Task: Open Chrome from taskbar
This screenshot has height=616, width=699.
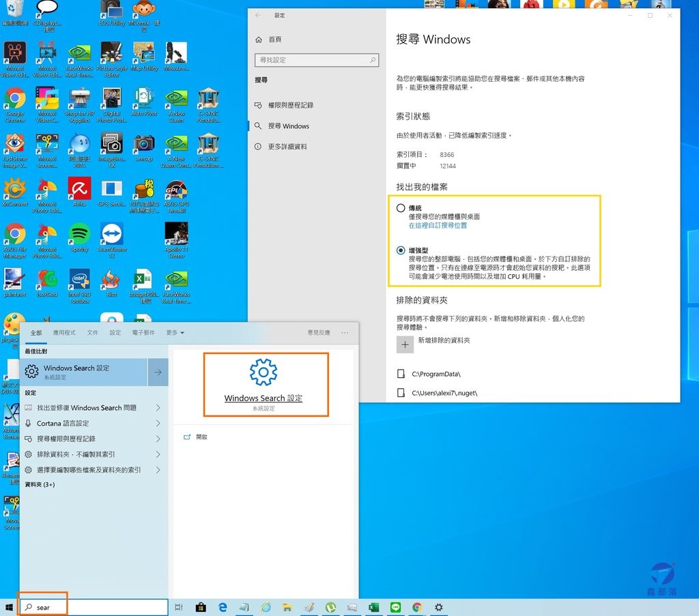Action: click(x=417, y=607)
